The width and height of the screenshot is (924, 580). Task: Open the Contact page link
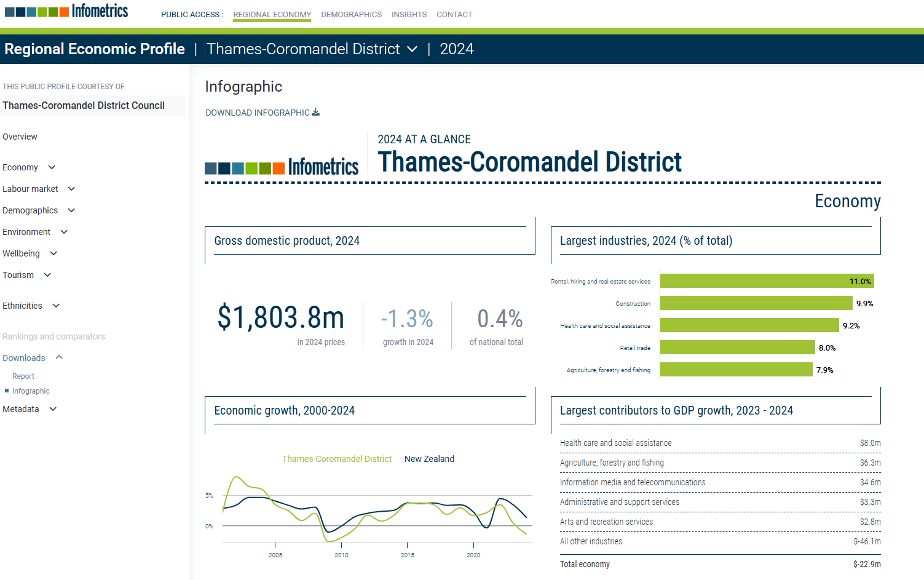pos(454,15)
